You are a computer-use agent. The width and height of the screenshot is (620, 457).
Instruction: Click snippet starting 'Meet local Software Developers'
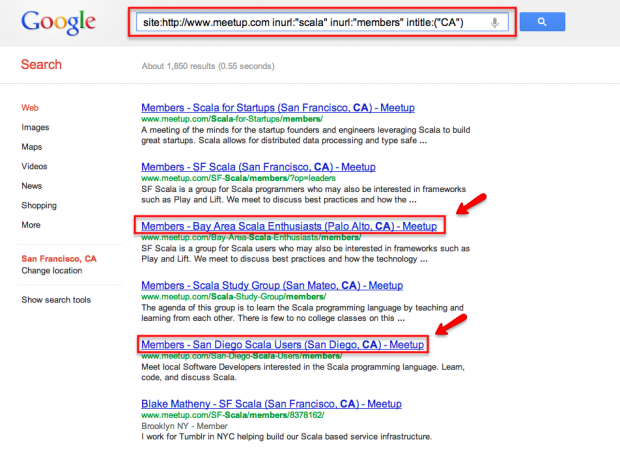[303, 372]
